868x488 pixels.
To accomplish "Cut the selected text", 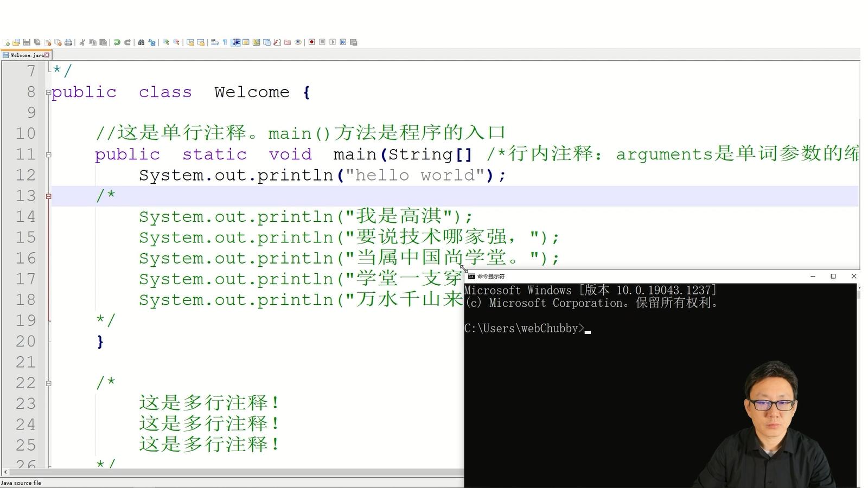I will (x=82, y=42).
